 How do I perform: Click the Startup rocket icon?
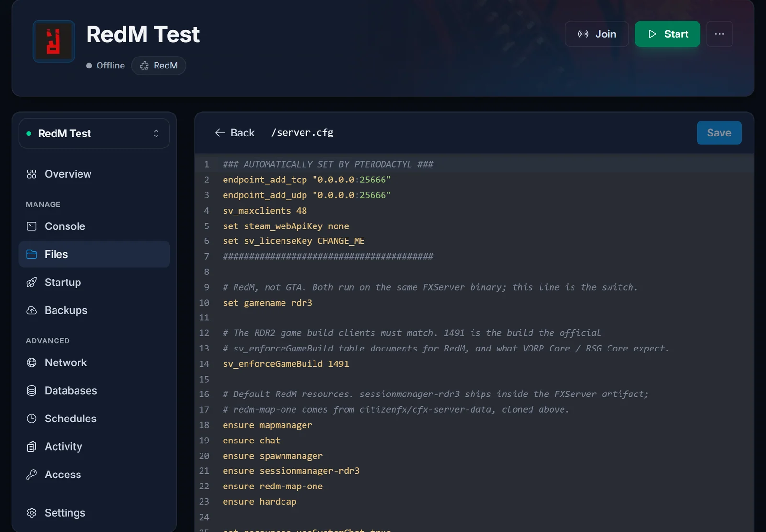[32, 283]
